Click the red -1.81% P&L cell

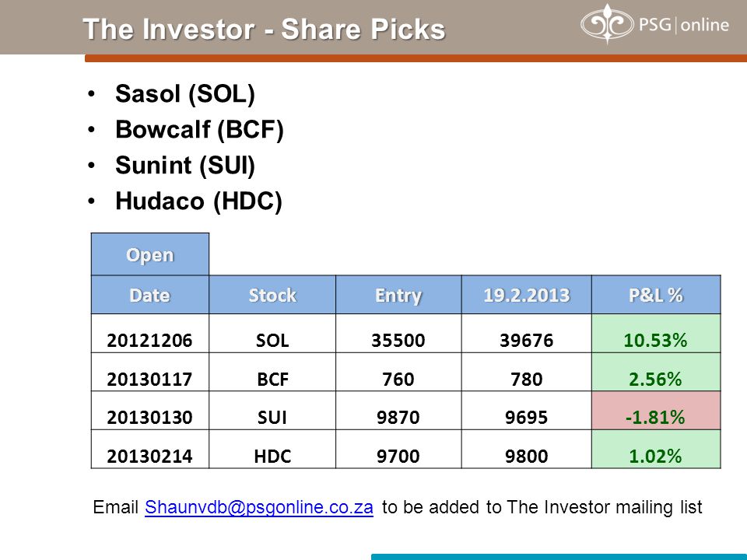coord(656,411)
